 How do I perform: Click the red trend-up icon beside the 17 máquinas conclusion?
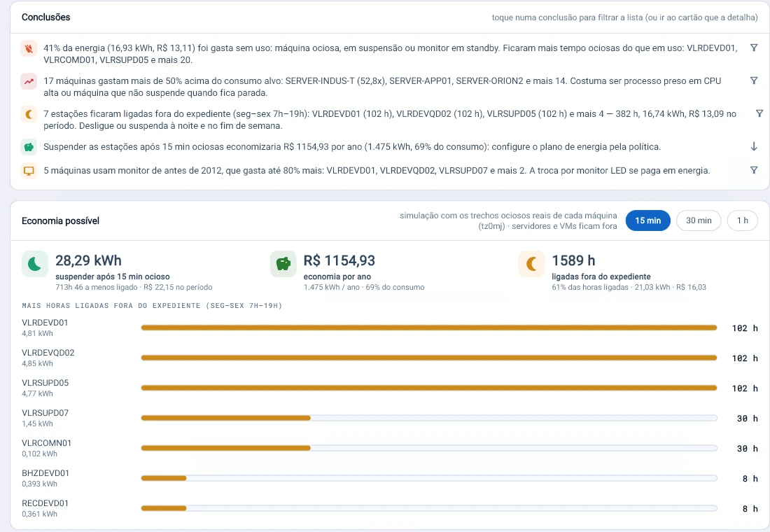tap(29, 81)
